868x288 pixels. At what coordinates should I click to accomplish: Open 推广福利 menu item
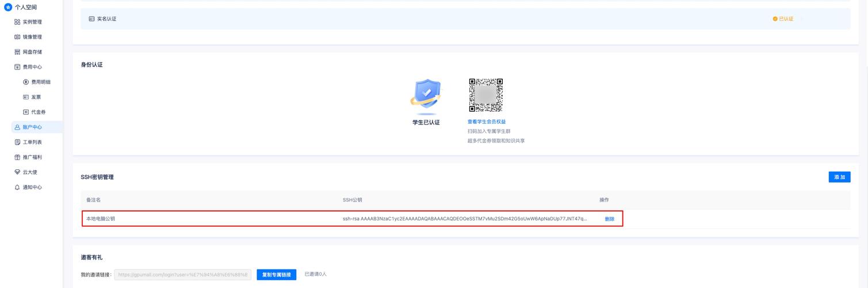[32, 157]
